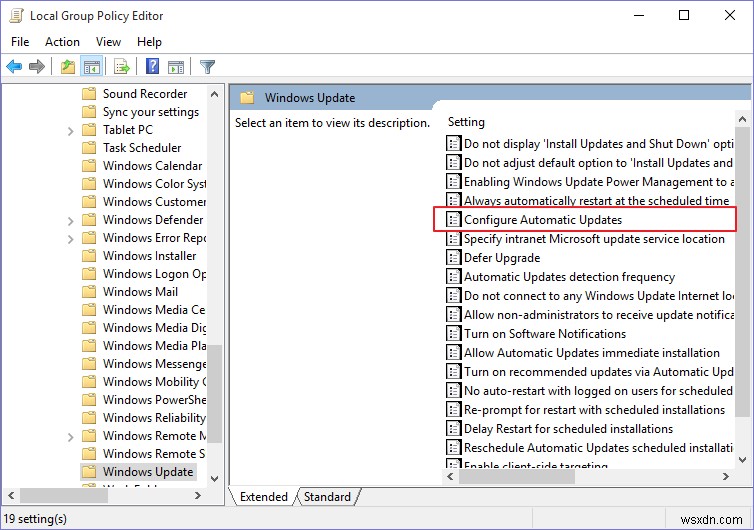Click the Turn on Software Notifications policy icon
Screen dimensions: 754x530
tap(453, 334)
